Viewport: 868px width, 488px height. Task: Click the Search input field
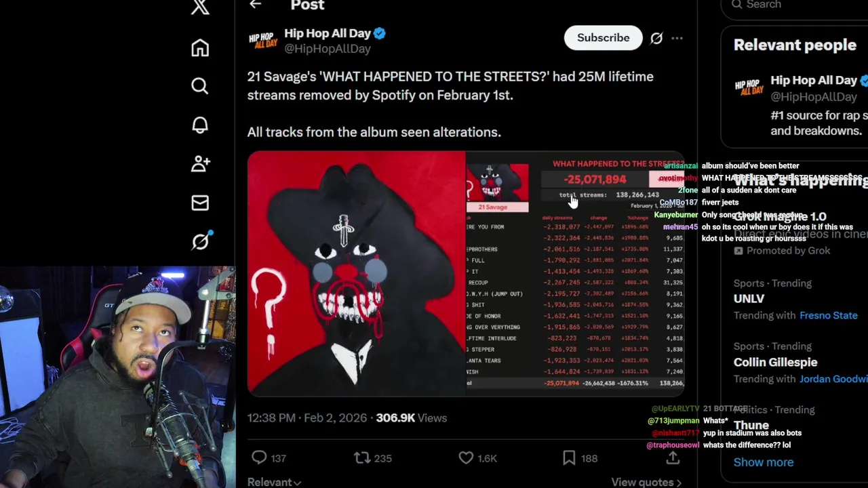(793, 5)
